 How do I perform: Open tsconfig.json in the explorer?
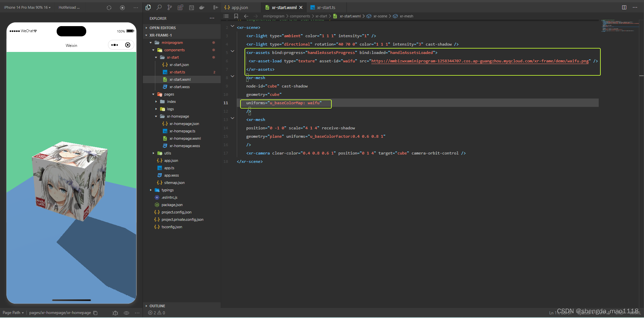[172, 227]
